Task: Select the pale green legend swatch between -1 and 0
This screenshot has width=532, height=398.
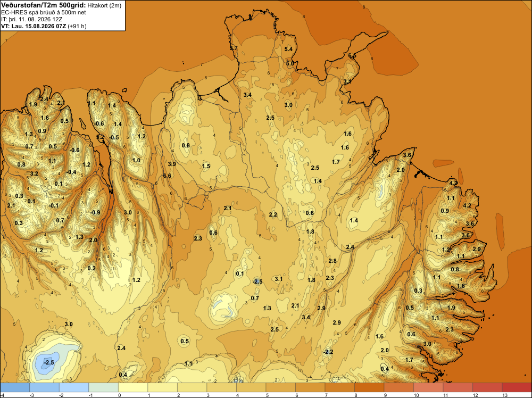Action: point(104,387)
